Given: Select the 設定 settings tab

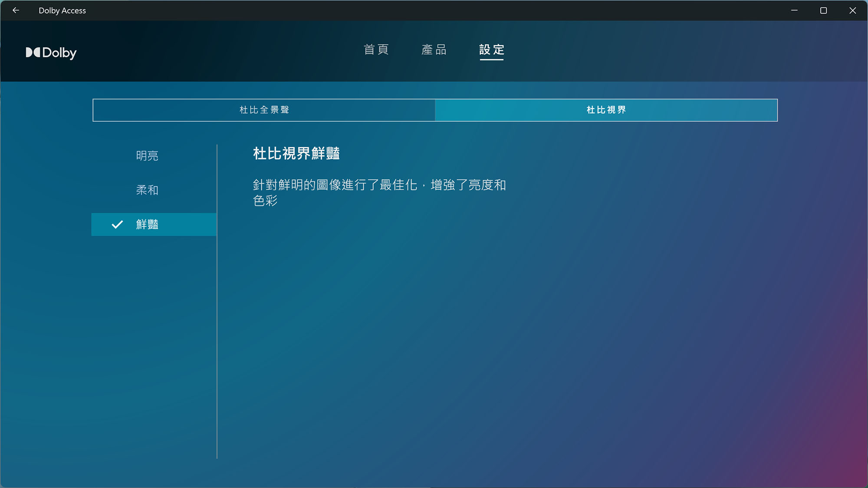Looking at the screenshot, I should tap(492, 49).
